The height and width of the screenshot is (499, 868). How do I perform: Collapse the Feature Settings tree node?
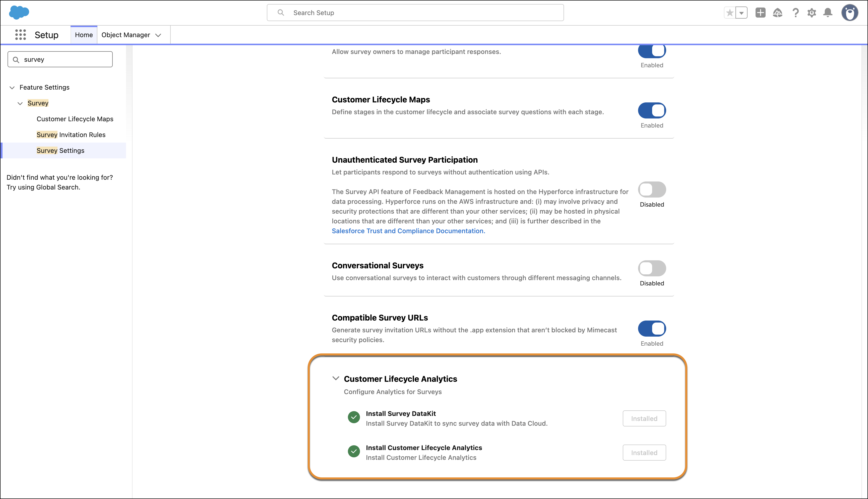pyautogui.click(x=12, y=88)
